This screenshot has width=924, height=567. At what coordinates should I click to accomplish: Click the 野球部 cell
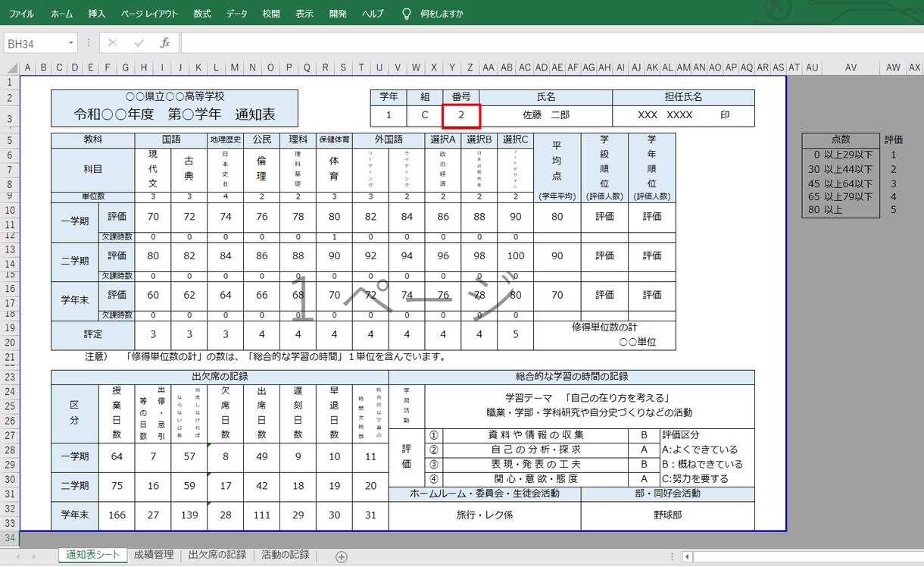click(x=668, y=515)
